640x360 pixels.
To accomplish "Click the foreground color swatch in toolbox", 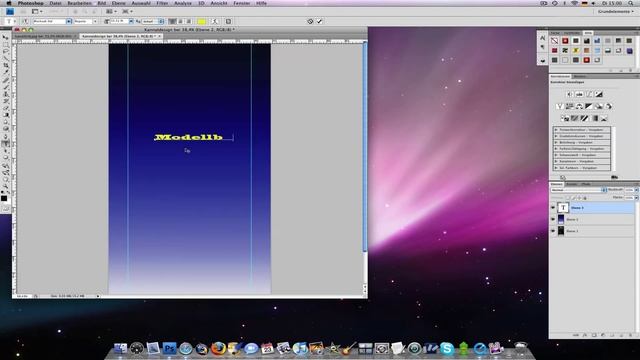I will (x=4, y=198).
